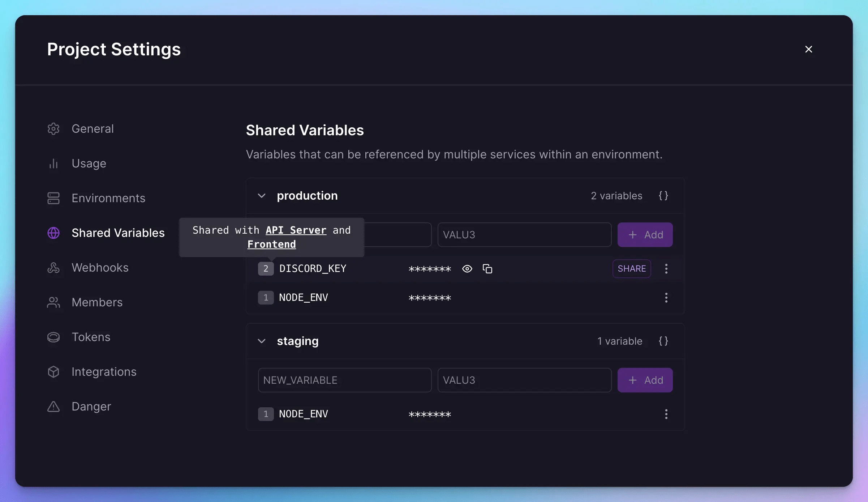Click SHARE button for DISCORD_KEY
The width and height of the screenshot is (868, 502).
pyautogui.click(x=631, y=268)
